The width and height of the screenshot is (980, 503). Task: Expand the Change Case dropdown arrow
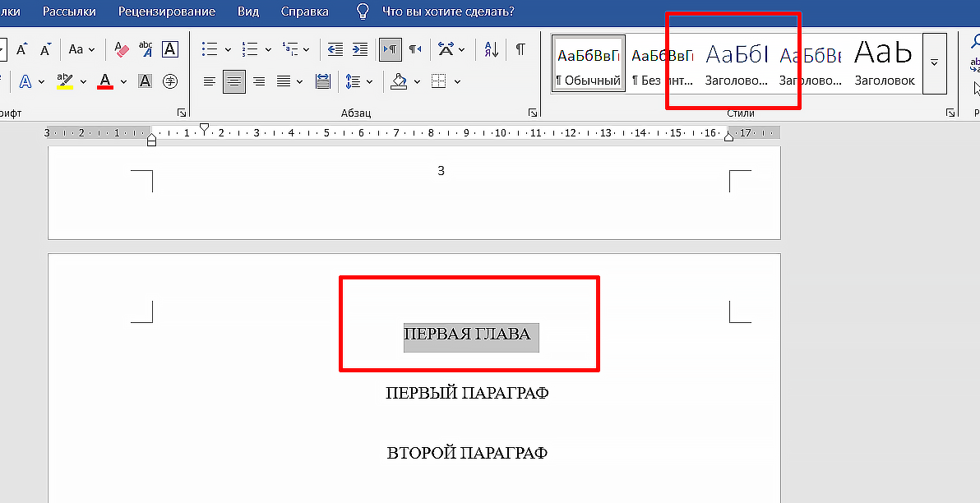pyautogui.click(x=92, y=49)
